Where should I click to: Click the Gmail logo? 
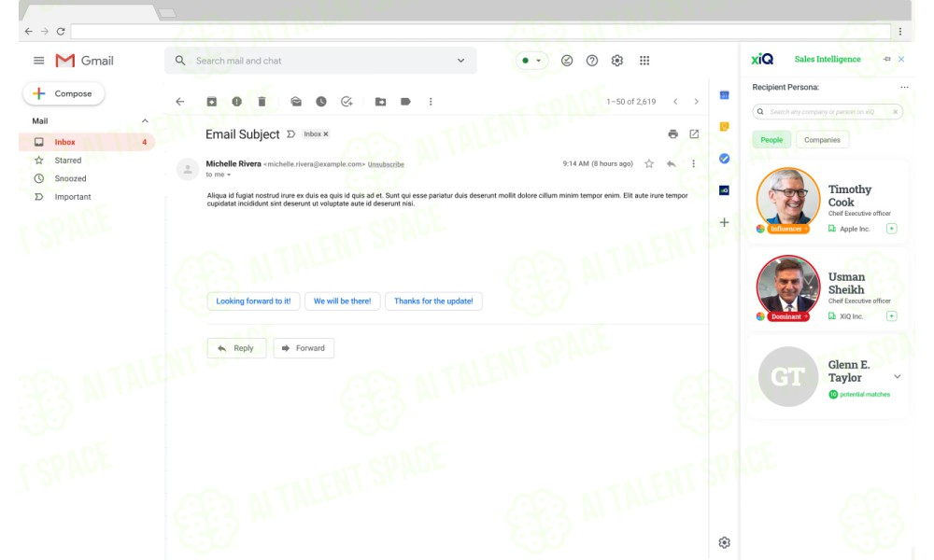84,61
